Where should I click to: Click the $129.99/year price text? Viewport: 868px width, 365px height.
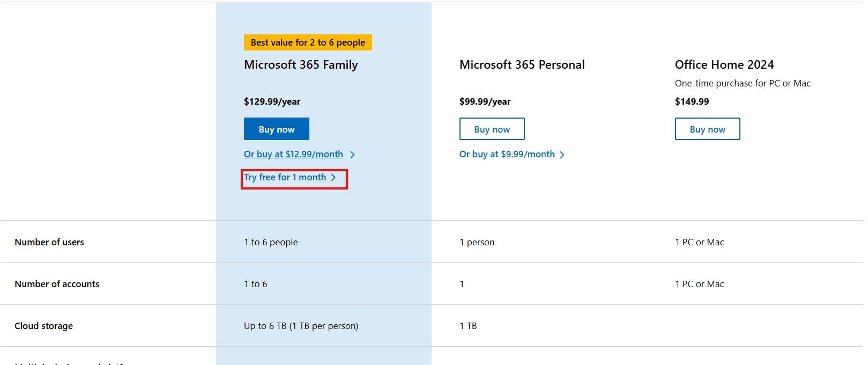(272, 101)
